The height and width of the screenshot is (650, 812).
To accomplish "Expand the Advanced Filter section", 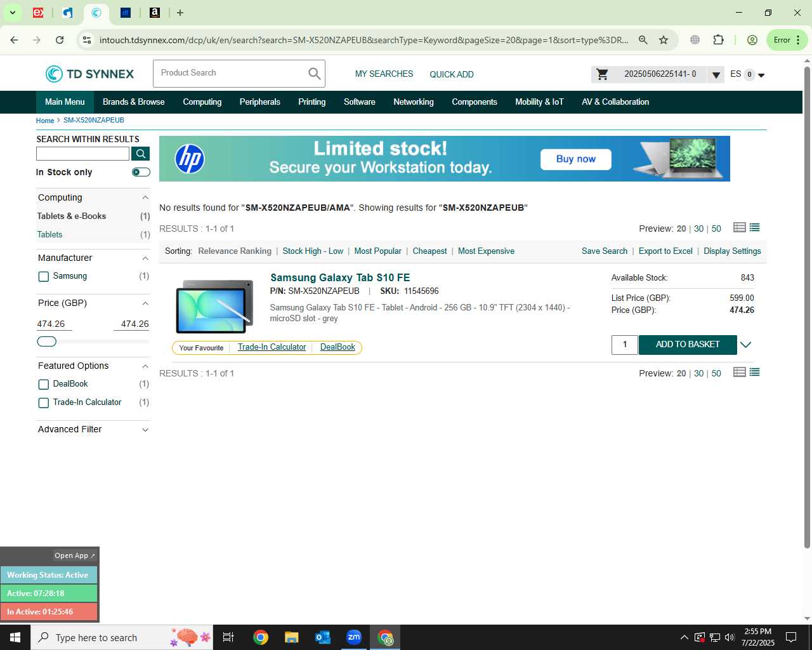I will pos(145,430).
